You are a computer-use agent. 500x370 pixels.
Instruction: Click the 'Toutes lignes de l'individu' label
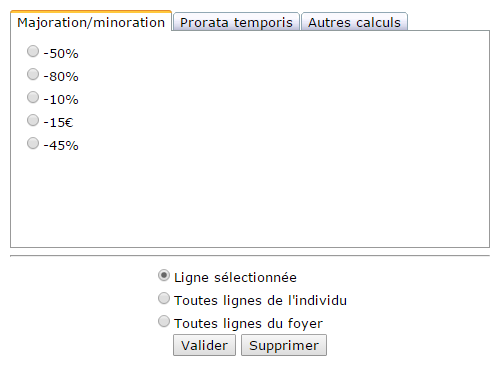tap(260, 300)
